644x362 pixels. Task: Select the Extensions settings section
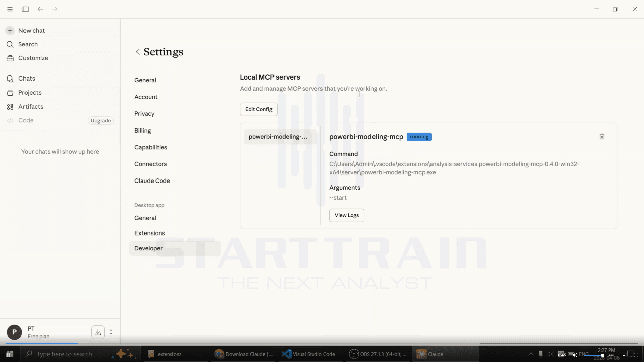tap(149, 233)
